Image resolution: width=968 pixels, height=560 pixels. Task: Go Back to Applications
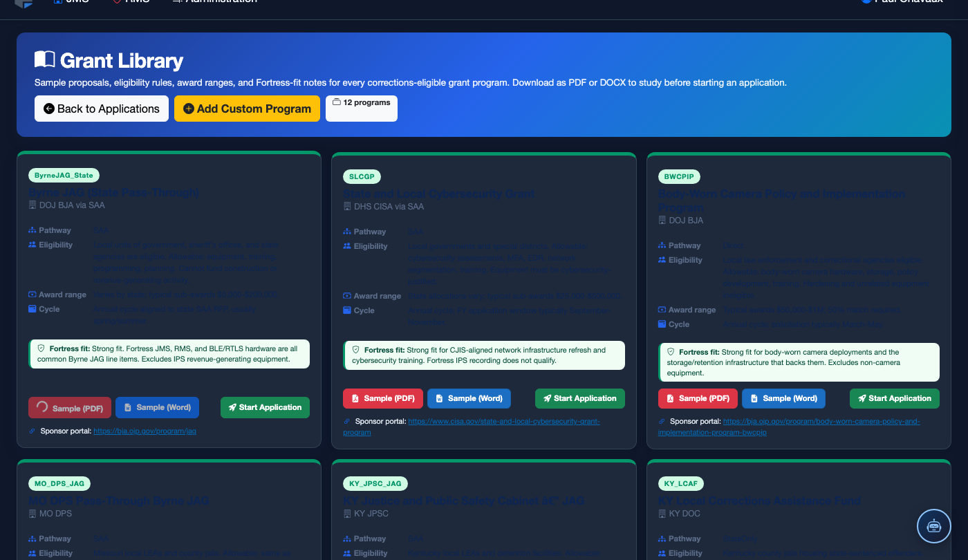pos(102,109)
